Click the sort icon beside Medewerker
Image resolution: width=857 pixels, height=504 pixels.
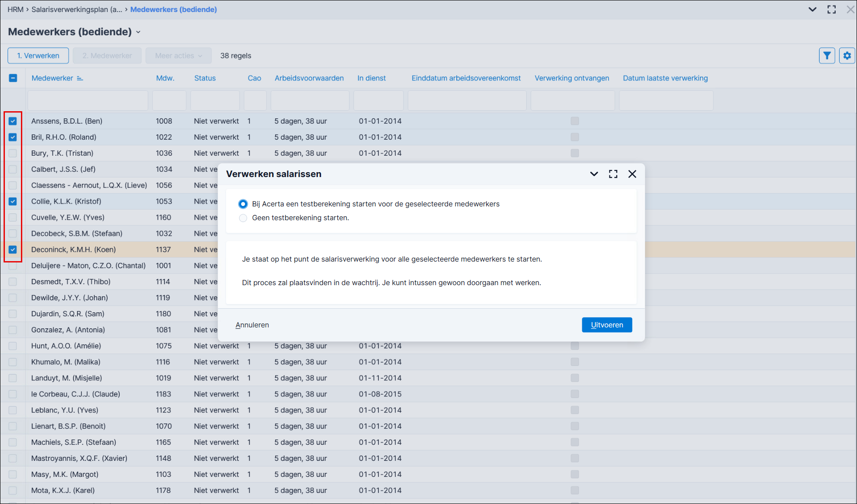point(80,78)
